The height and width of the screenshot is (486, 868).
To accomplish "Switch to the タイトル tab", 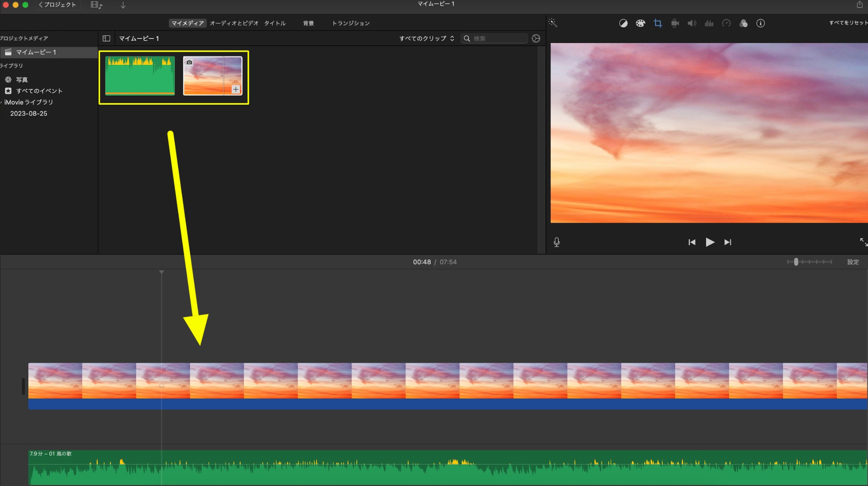I will [275, 23].
